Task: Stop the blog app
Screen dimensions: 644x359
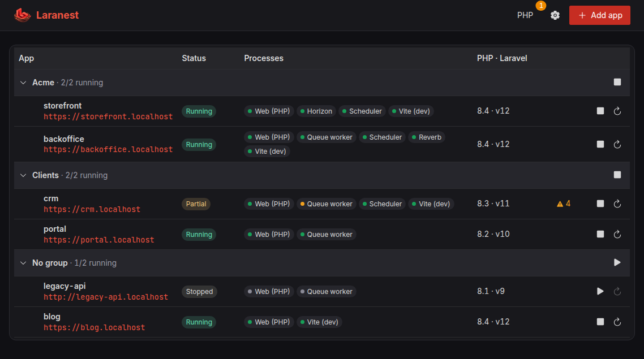Action: tap(600, 322)
